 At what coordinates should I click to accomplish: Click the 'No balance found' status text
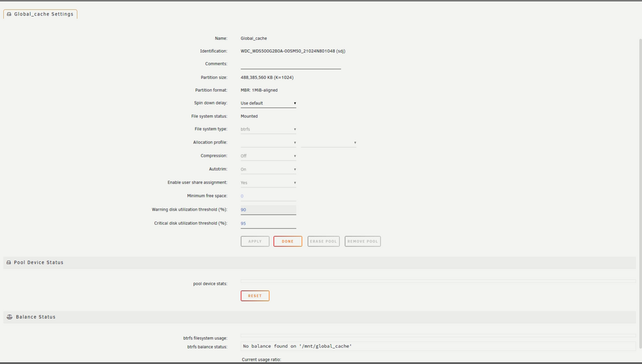pos(297,347)
